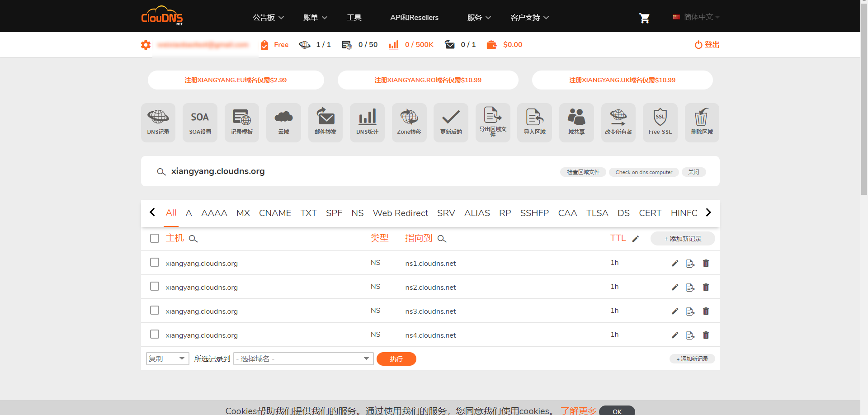Image resolution: width=868 pixels, height=415 pixels.
Task: Click the 了解更多 cookies link
Action: coord(579,410)
